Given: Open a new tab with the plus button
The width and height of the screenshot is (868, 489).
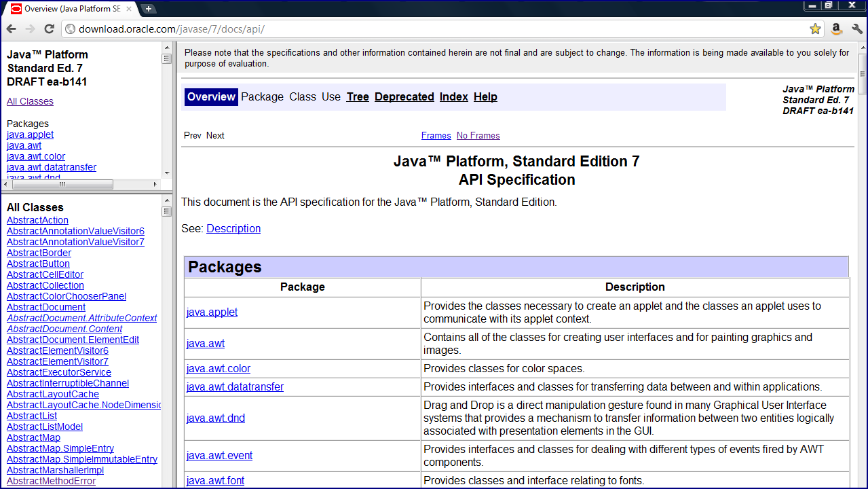Looking at the screenshot, I should tap(148, 9).
